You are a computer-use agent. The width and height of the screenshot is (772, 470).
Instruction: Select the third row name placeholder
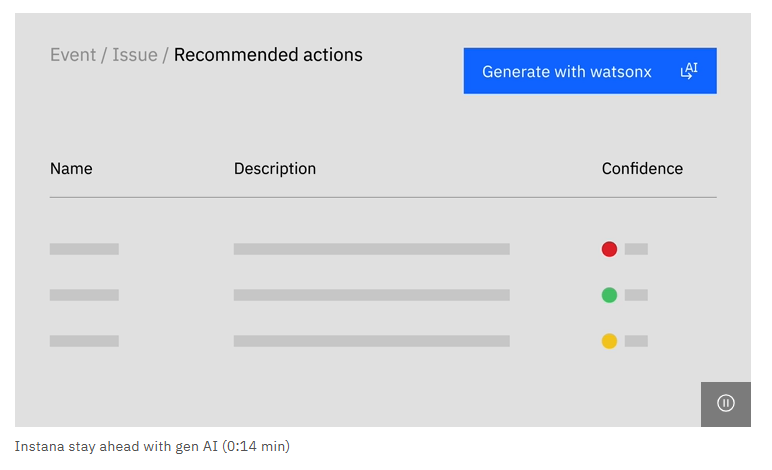[x=84, y=341]
